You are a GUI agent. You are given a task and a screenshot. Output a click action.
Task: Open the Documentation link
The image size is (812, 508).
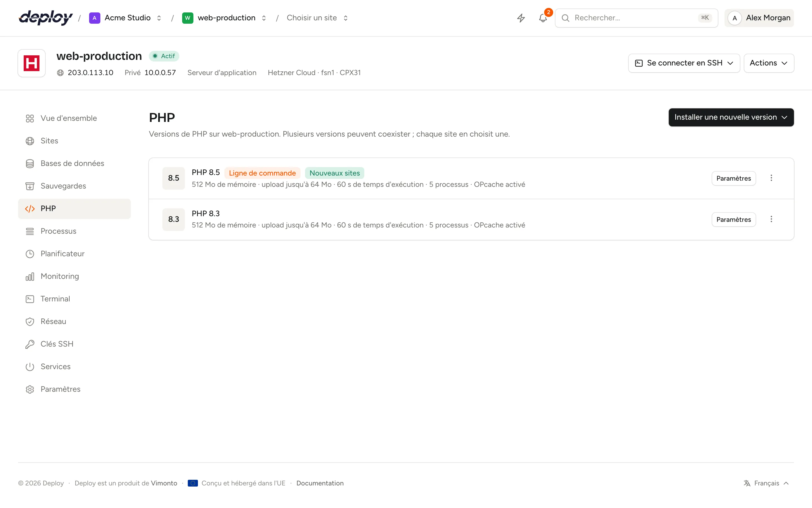click(x=320, y=483)
